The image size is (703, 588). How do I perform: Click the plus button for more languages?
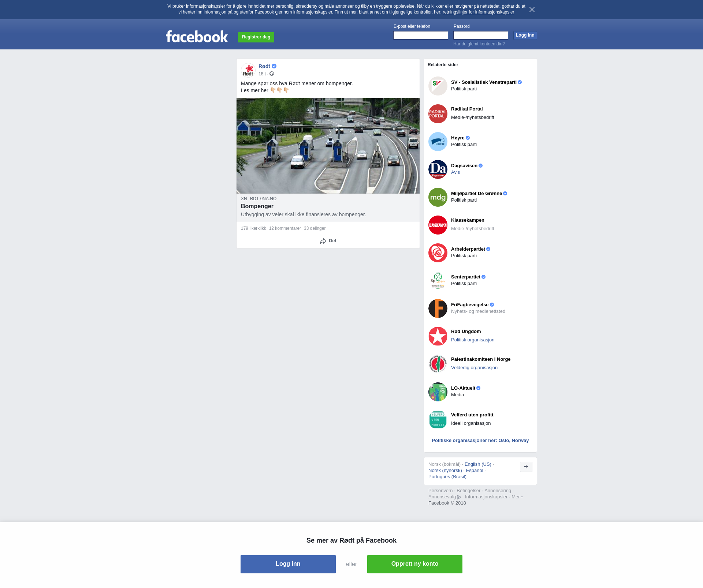click(x=526, y=467)
